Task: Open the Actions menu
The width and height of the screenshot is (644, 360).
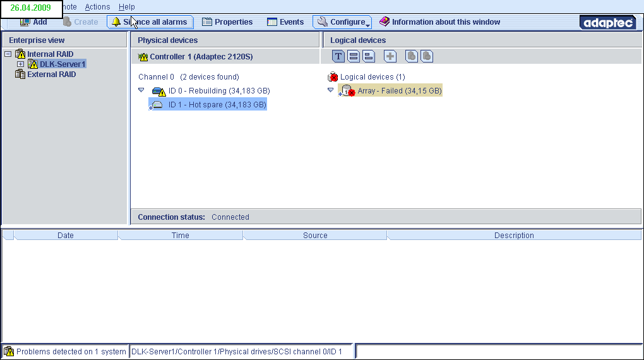Action: click(97, 7)
